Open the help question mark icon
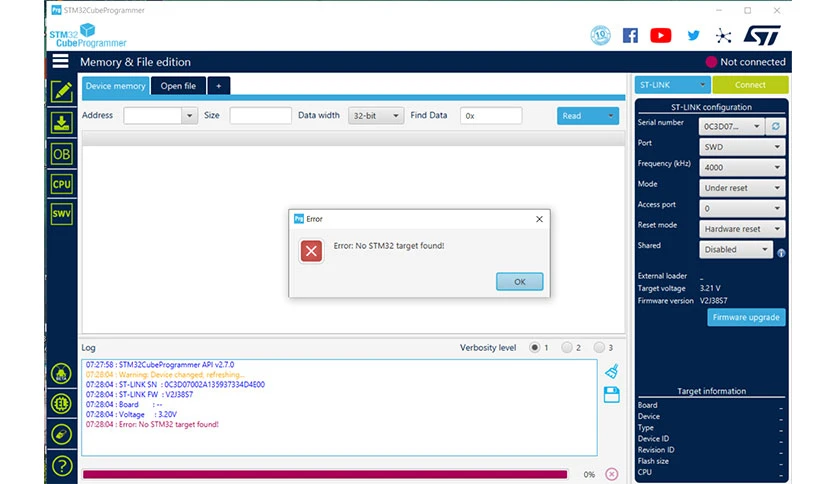Image resolution: width=836 pixels, height=484 pixels. coord(62,466)
